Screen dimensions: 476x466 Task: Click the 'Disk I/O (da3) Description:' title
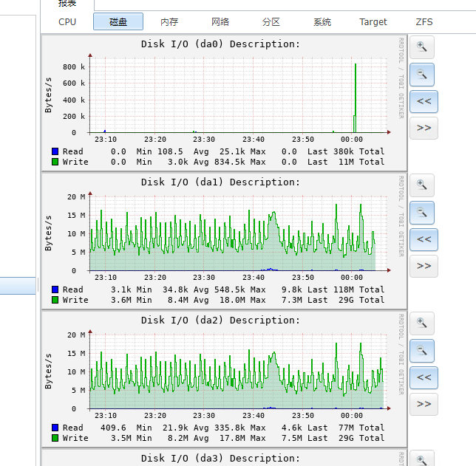pos(220,459)
